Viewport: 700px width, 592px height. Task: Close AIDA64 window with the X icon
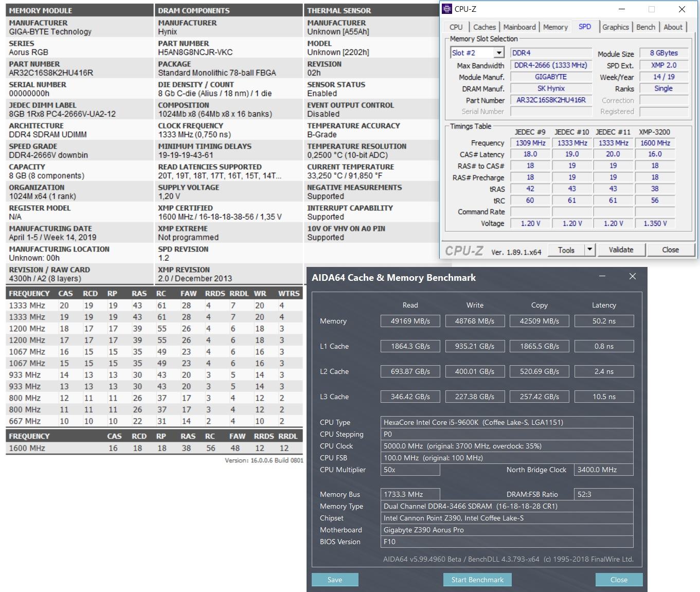(x=633, y=277)
